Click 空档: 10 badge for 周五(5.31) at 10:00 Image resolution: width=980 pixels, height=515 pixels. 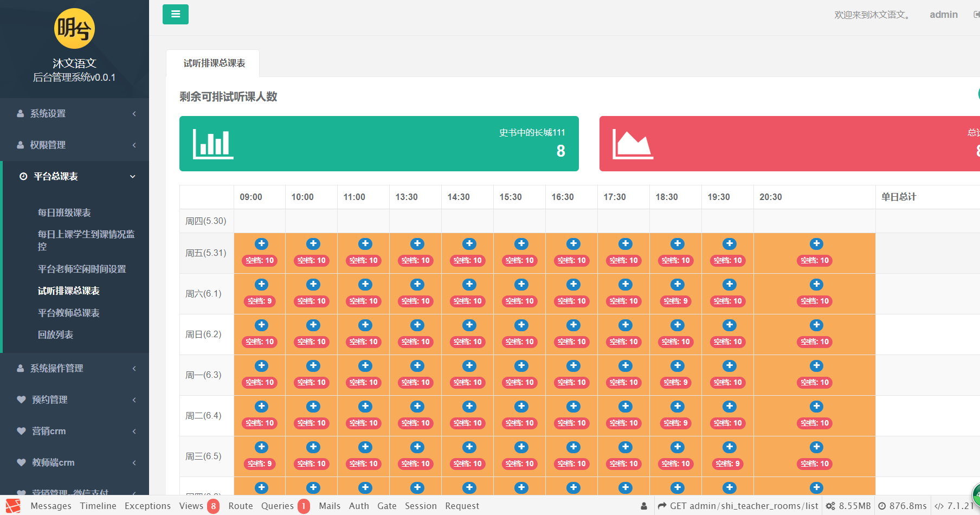(312, 260)
